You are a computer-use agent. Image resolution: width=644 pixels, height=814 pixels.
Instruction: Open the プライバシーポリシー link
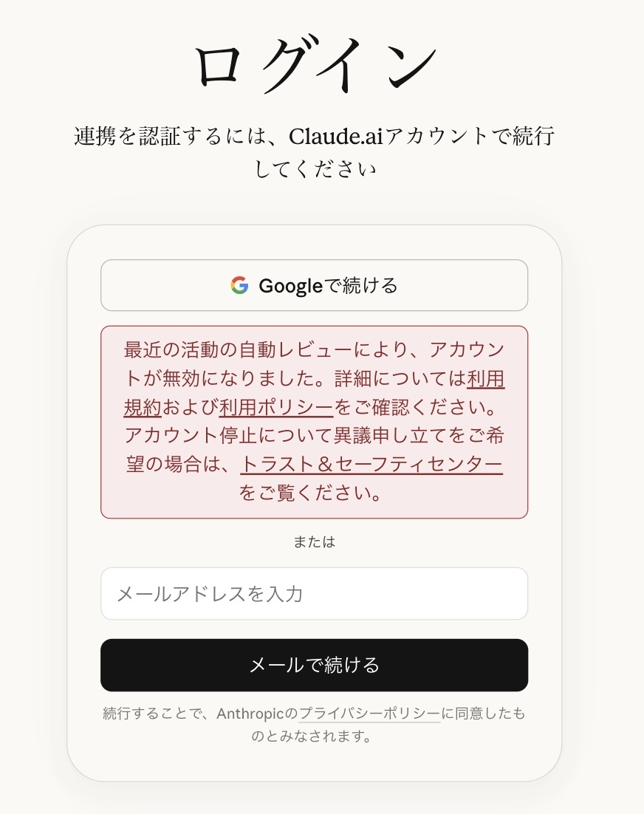coord(369,714)
